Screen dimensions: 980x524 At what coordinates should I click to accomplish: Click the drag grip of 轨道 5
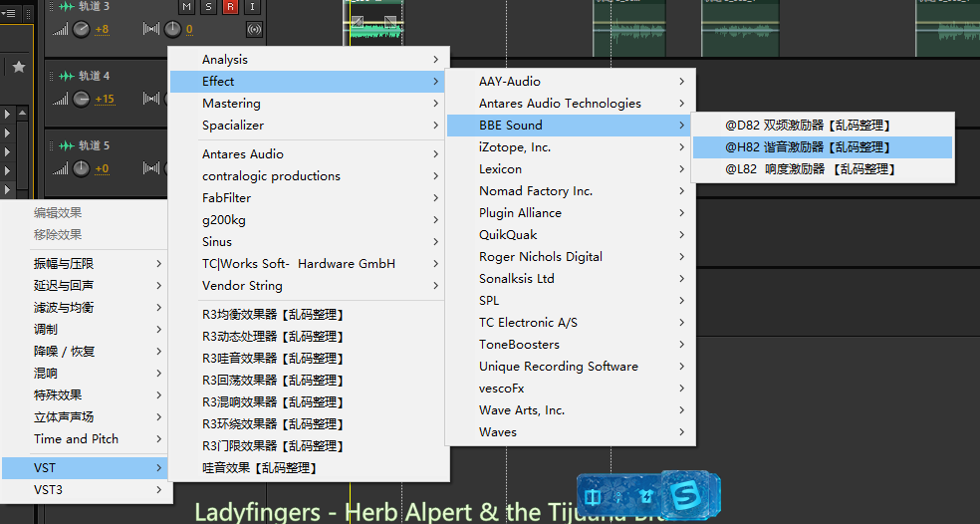click(51, 145)
